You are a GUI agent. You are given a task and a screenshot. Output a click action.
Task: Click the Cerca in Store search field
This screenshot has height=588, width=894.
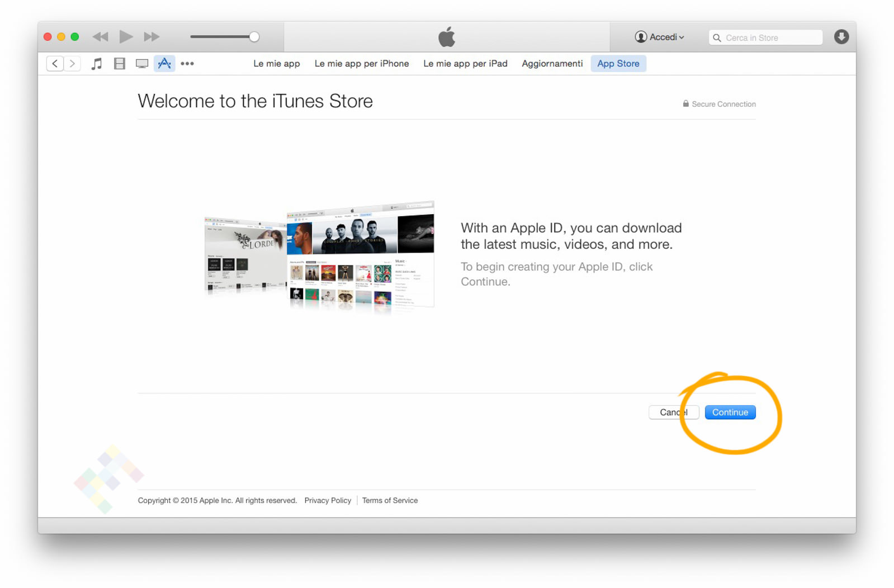[x=765, y=37]
